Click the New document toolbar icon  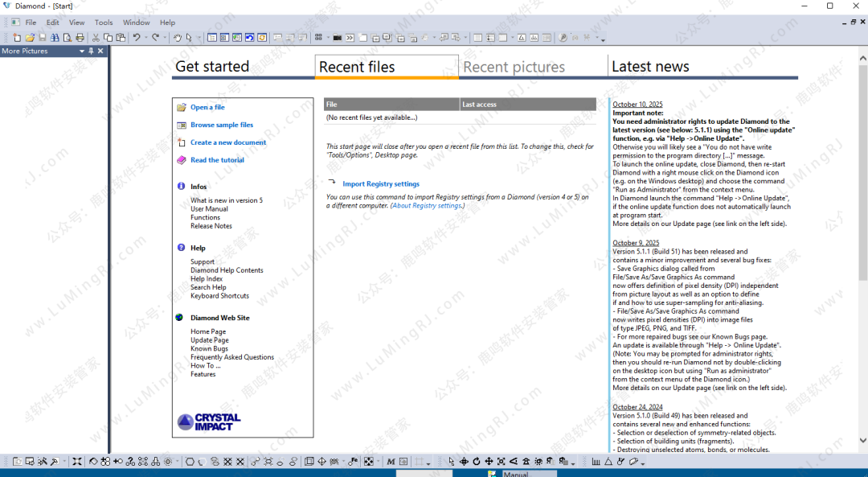pos(17,38)
